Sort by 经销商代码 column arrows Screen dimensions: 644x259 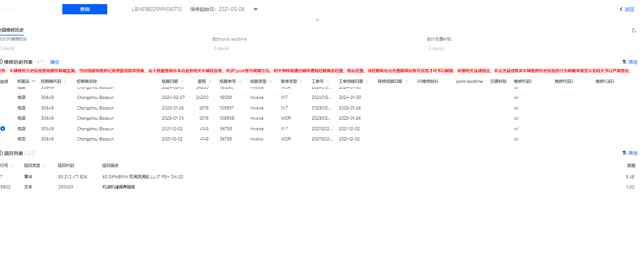click(65, 81)
